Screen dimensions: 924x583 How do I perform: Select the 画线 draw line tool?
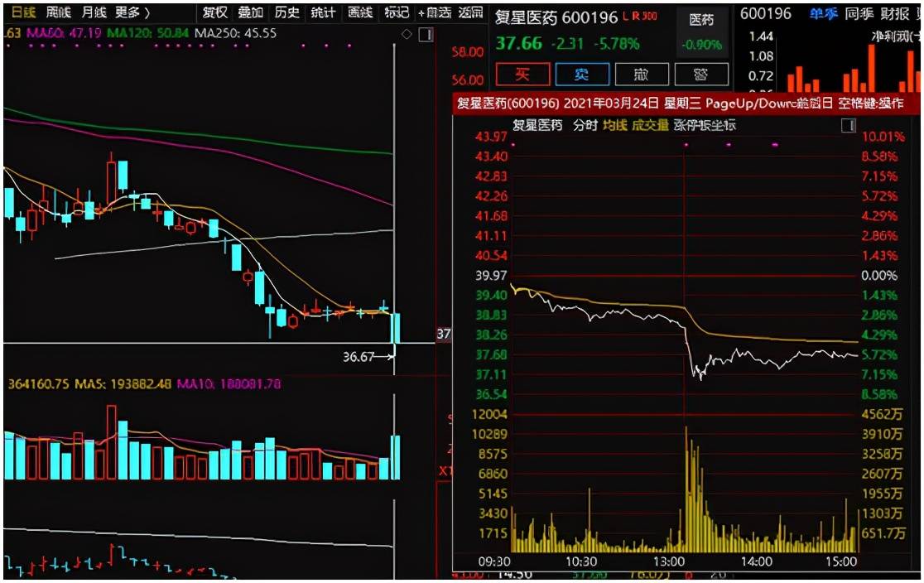click(360, 12)
